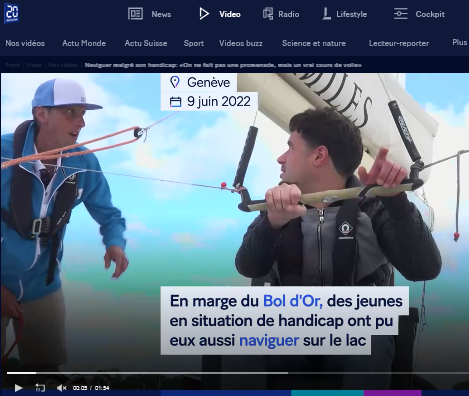Open the Lecteur-reporter section

[x=399, y=43]
